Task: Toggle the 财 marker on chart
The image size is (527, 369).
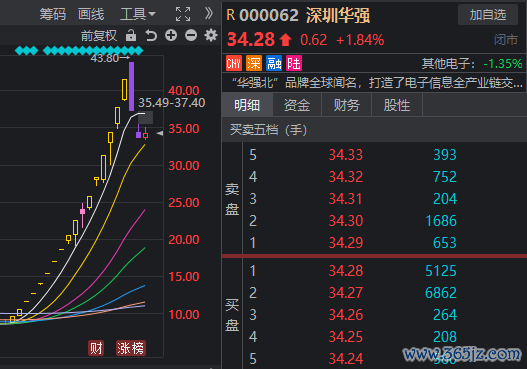Action: point(96,348)
